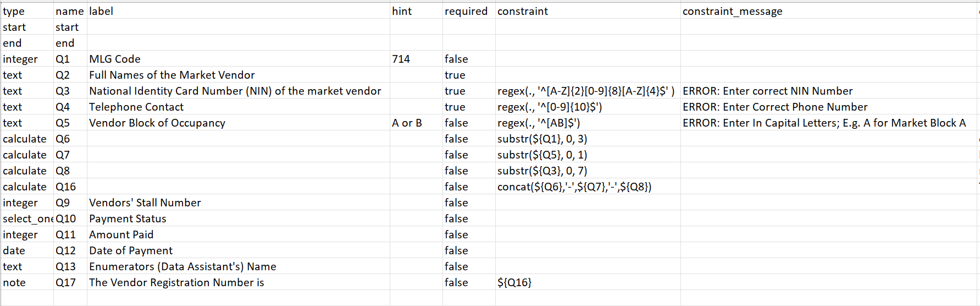Select the NIN regex constraint cell
This screenshot has width=980, height=306.
coord(588,91)
